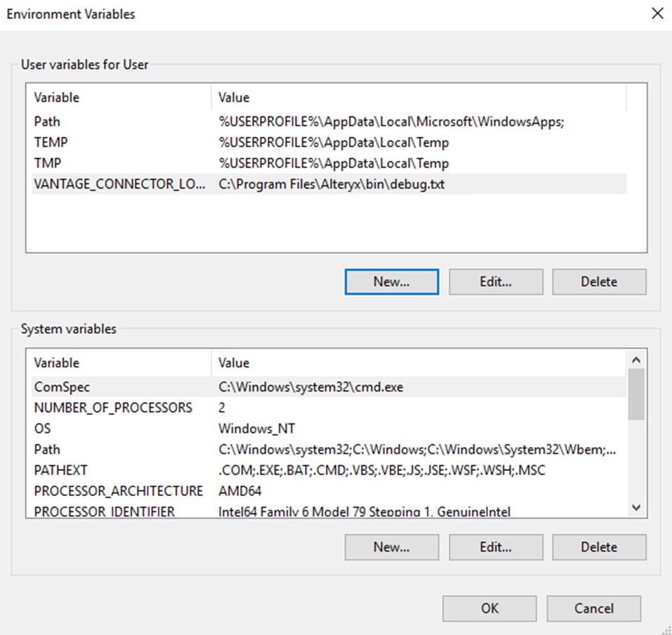Click Value column header in User variables
The image size is (672, 635).
[x=419, y=98]
